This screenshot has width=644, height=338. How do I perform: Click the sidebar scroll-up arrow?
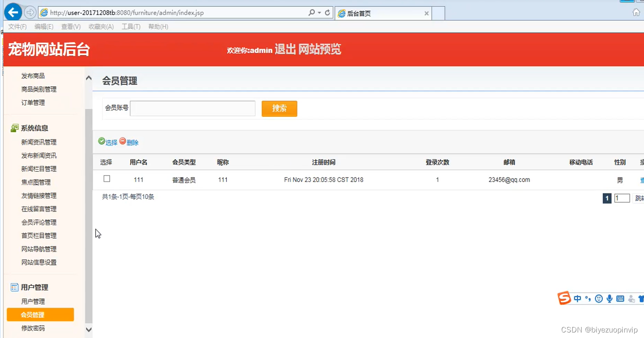click(x=89, y=78)
